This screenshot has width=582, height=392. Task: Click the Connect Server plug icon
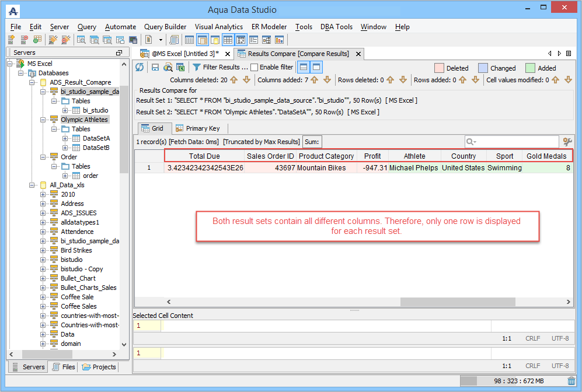[53, 39]
